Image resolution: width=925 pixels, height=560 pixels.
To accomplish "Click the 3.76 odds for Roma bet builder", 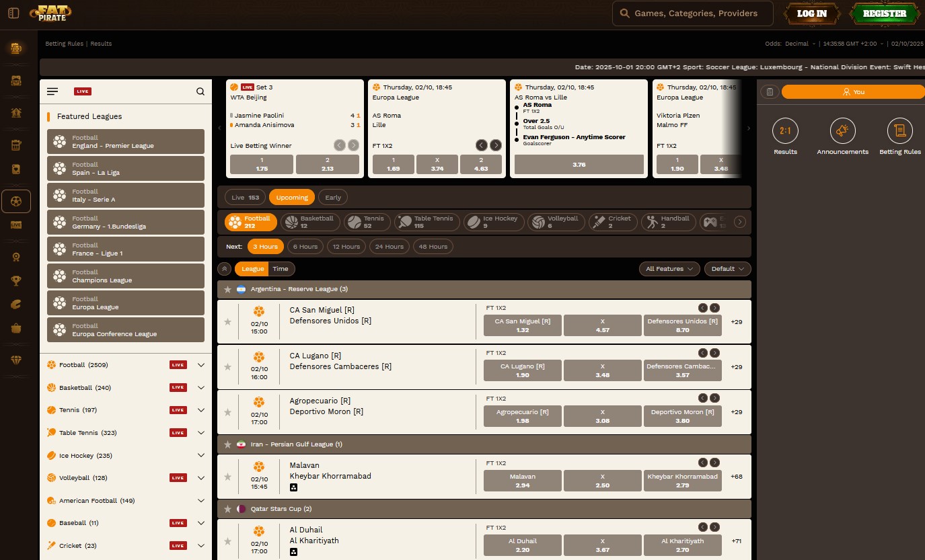I will [579, 164].
